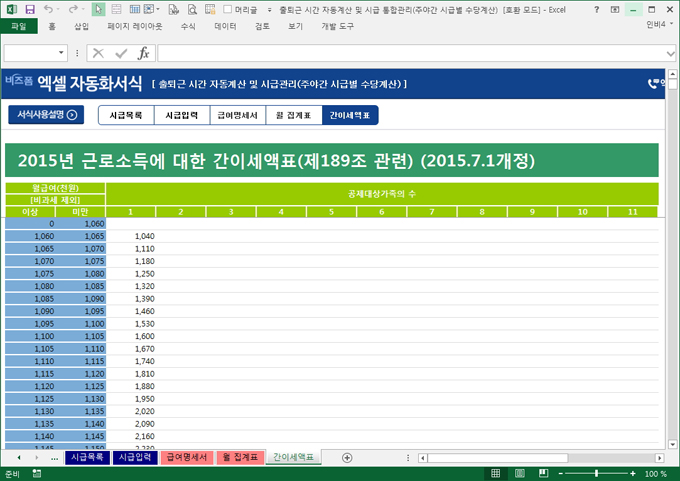Click the Save icon in quick access toolbar

tap(30, 8)
